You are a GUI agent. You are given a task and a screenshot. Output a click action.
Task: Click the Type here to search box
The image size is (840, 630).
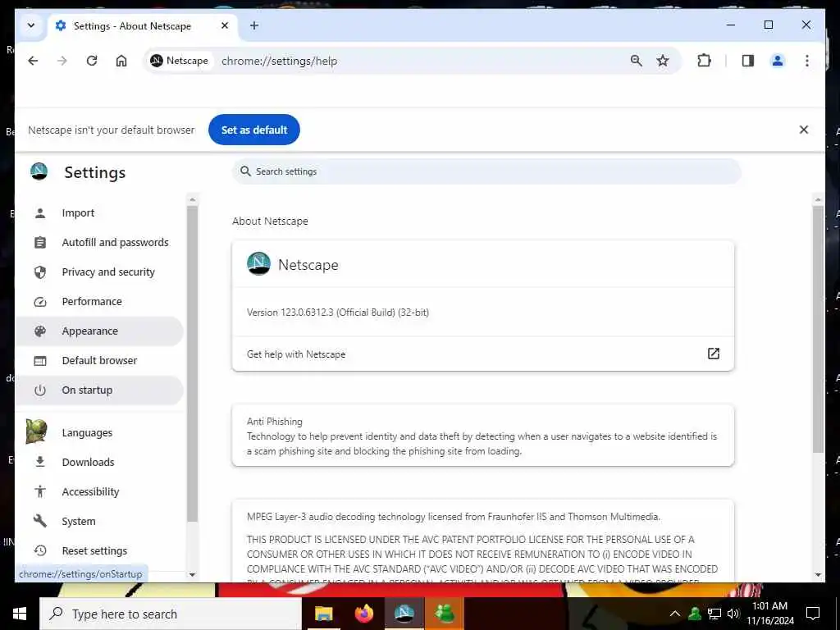pyautogui.click(x=171, y=614)
